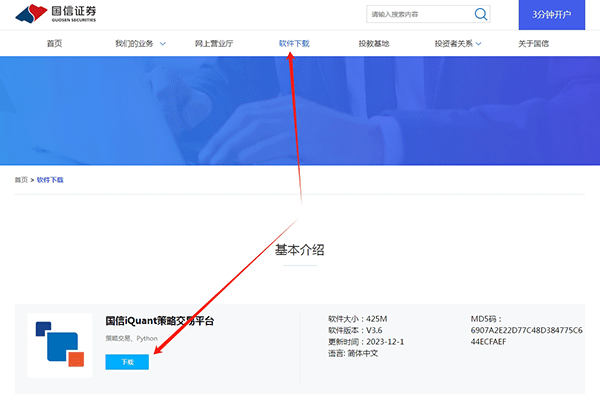
Task: Click the blue 下载 download button
Action: pyautogui.click(x=127, y=362)
